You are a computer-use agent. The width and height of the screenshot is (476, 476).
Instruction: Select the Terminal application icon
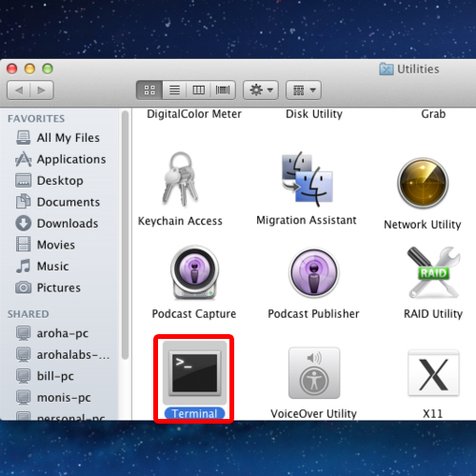(194, 373)
